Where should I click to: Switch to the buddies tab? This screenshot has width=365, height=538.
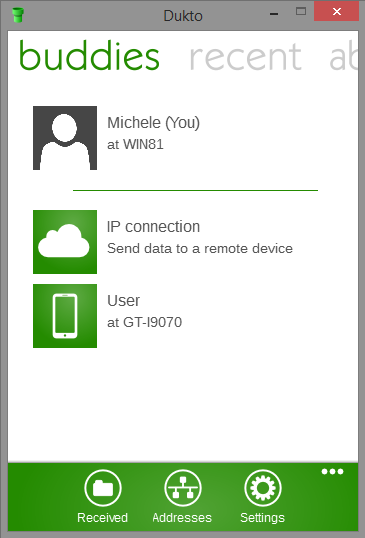(x=89, y=56)
